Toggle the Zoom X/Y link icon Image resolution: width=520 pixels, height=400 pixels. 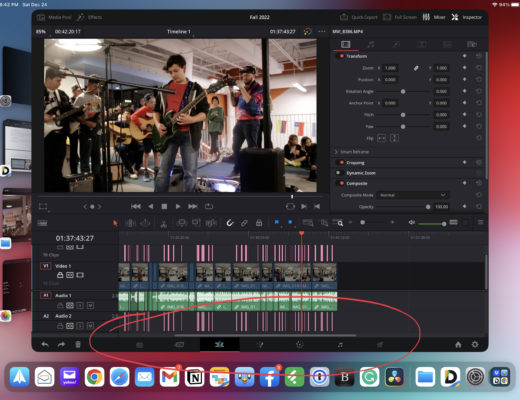(416, 68)
